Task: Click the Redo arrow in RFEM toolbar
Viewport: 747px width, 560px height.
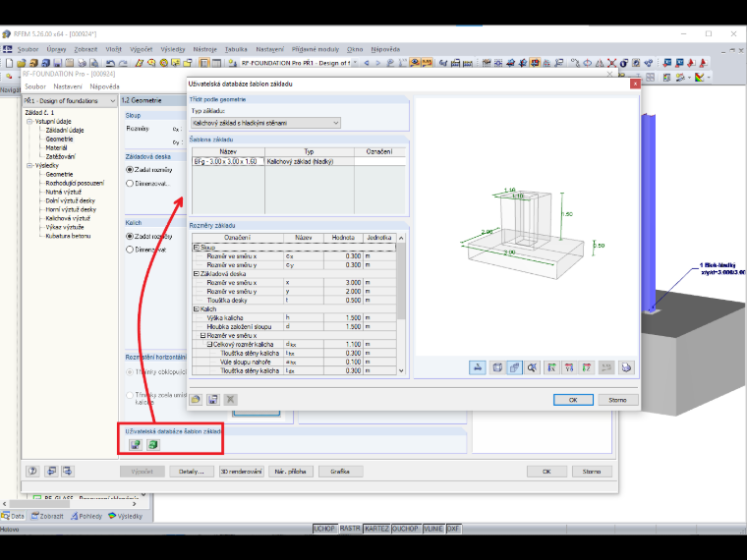Action: pyautogui.click(x=123, y=63)
